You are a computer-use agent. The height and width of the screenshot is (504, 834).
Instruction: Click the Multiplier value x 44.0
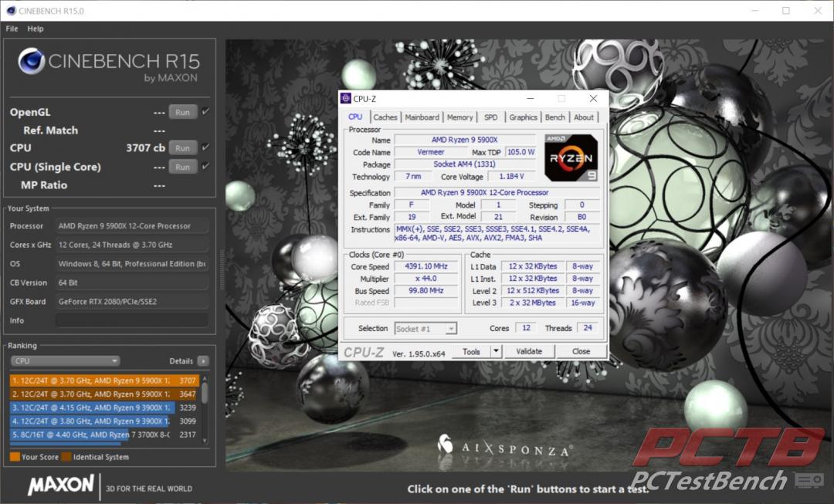[x=426, y=279]
